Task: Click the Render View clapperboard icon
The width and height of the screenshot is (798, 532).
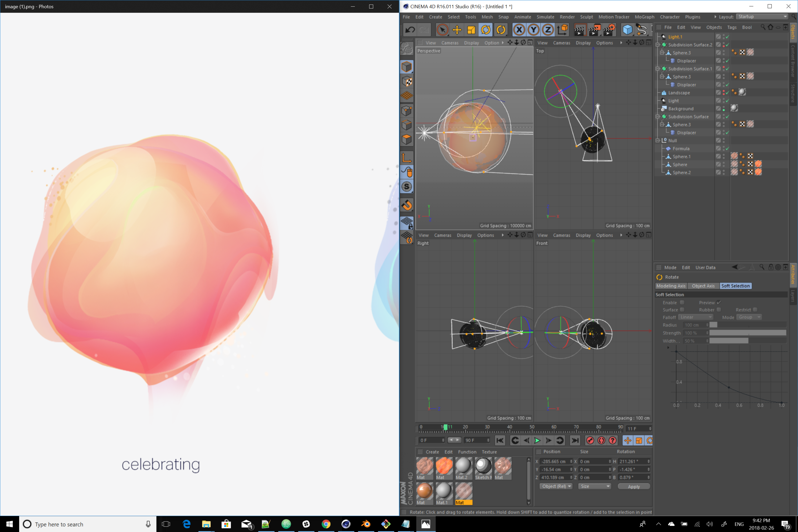Action: point(580,30)
